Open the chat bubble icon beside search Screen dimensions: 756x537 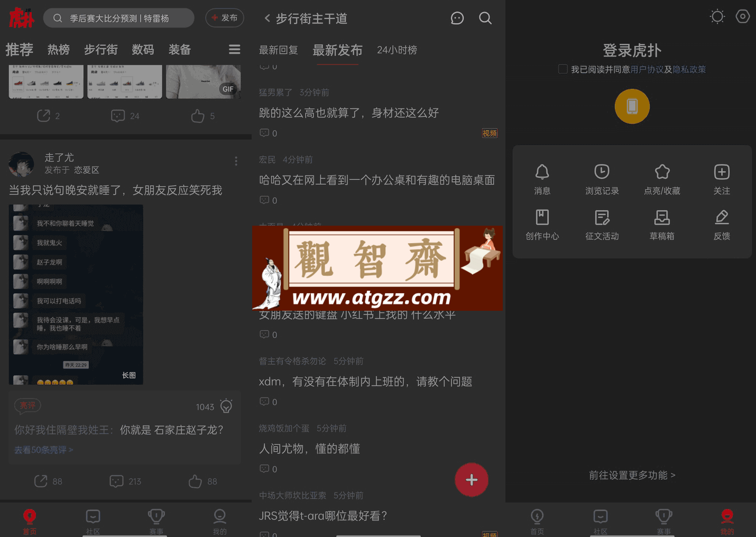(457, 18)
